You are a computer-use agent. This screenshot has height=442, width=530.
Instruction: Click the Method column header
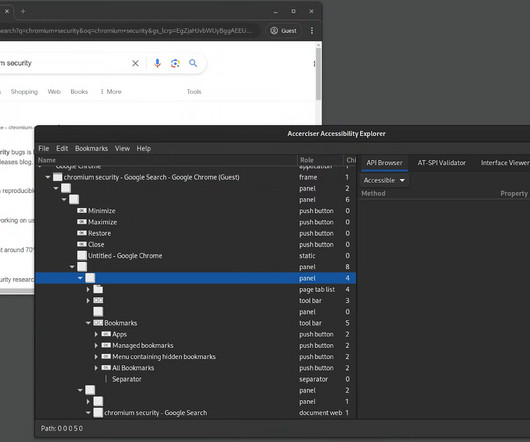coord(373,193)
